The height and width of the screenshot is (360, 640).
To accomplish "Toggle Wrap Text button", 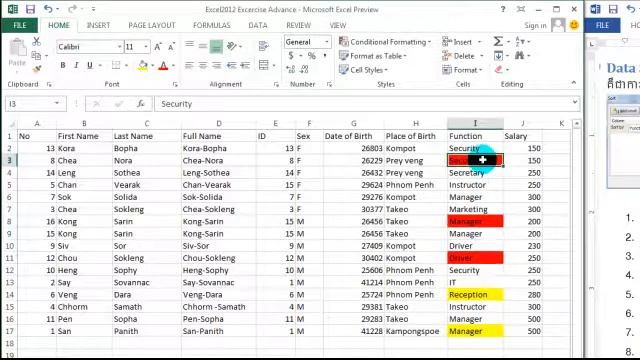I will [264, 46].
